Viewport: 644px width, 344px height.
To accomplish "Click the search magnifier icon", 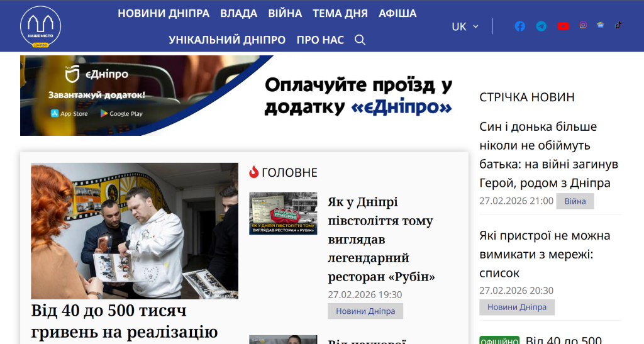I will (x=360, y=40).
